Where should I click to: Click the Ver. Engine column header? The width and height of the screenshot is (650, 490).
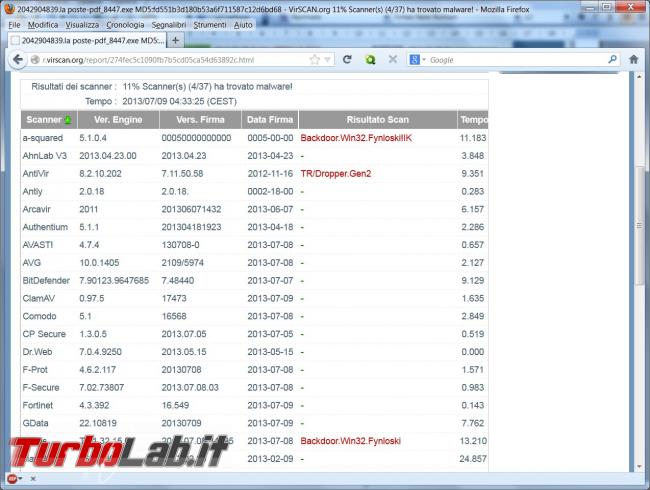[118, 120]
